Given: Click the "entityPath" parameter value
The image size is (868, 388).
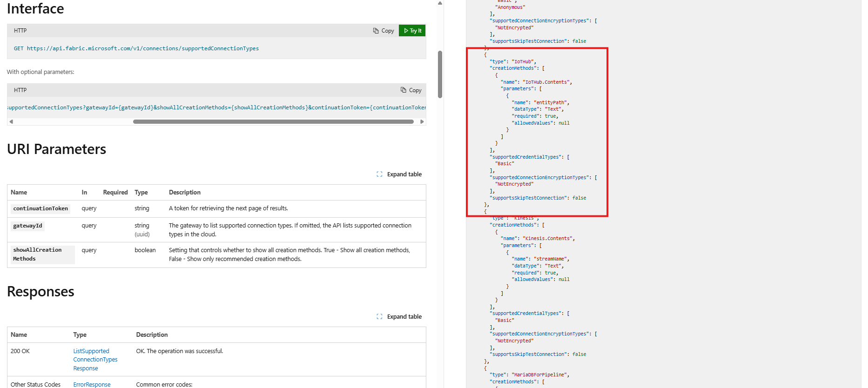Looking at the screenshot, I should tap(551, 103).
